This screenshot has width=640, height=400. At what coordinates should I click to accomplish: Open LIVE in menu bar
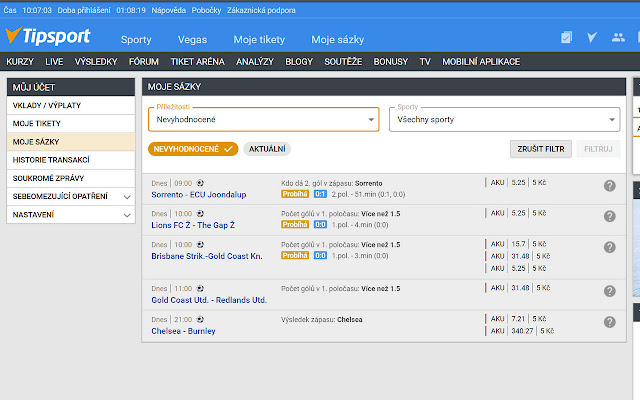coord(54,62)
